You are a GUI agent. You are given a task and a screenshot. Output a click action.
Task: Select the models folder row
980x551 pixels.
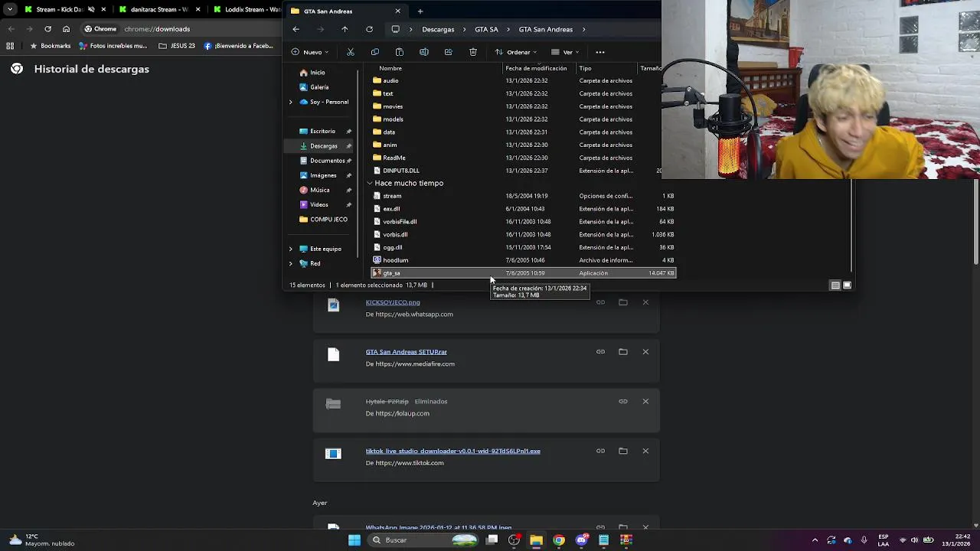click(523, 119)
